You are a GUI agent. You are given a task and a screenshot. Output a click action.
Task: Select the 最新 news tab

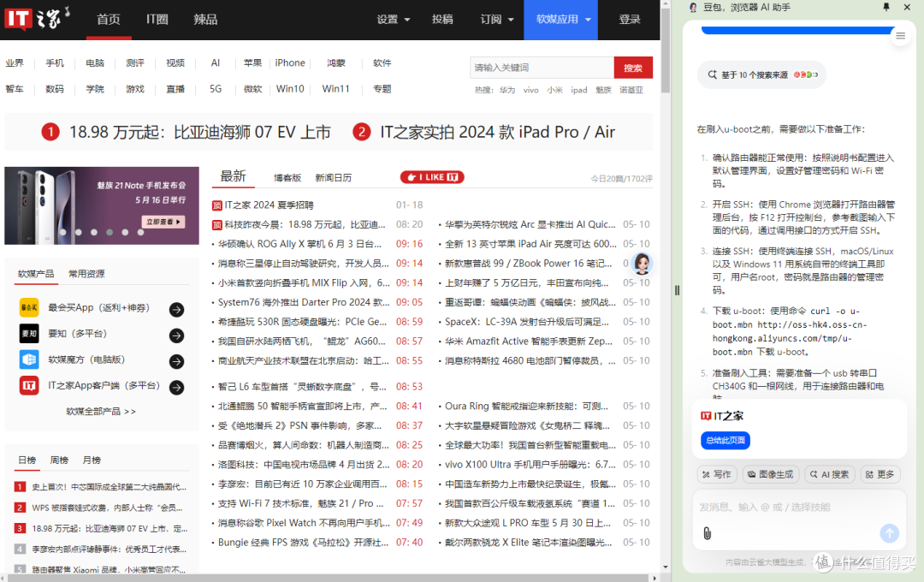pos(233,176)
